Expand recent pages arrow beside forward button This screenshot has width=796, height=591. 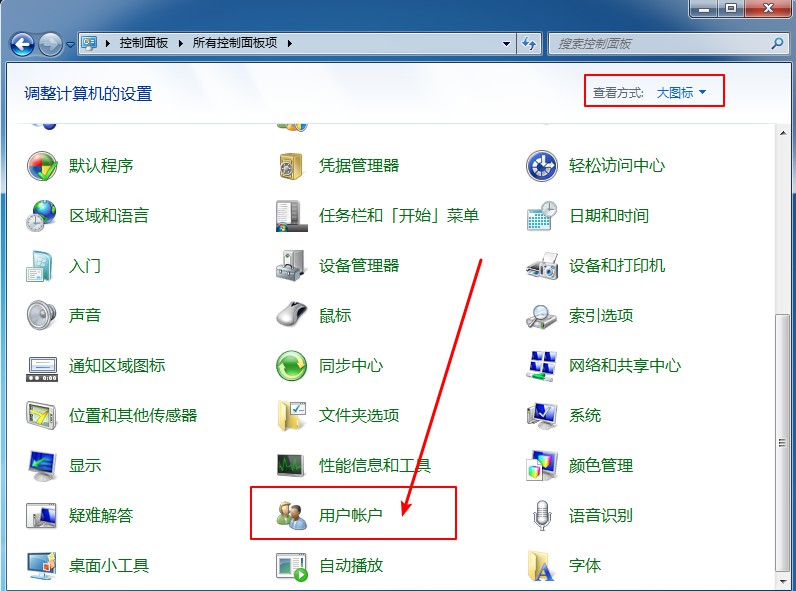click(x=70, y=45)
